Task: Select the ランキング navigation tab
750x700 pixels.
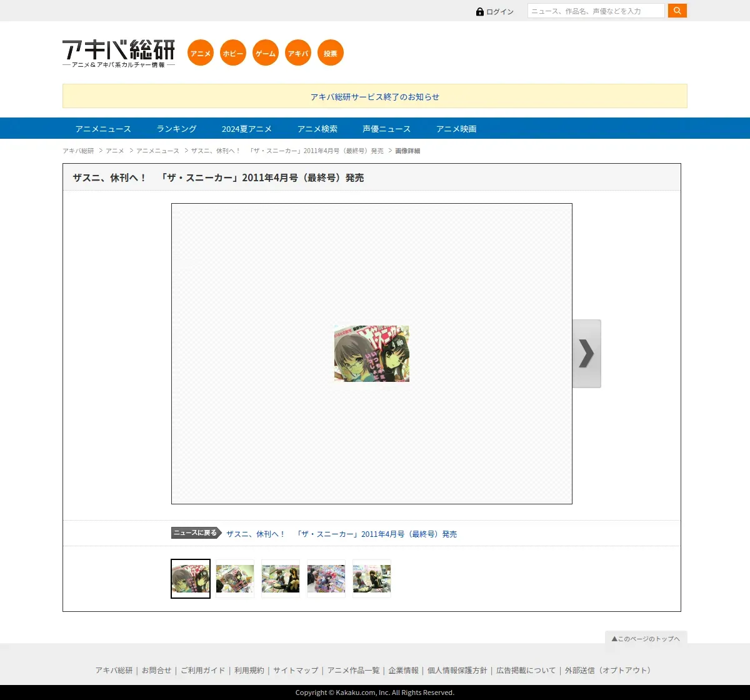Action: 176,129
